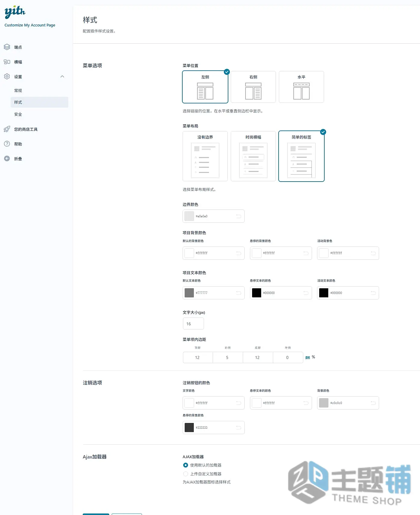Open the 安全 settings submenu
This screenshot has height=515, width=420.
point(18,114)
